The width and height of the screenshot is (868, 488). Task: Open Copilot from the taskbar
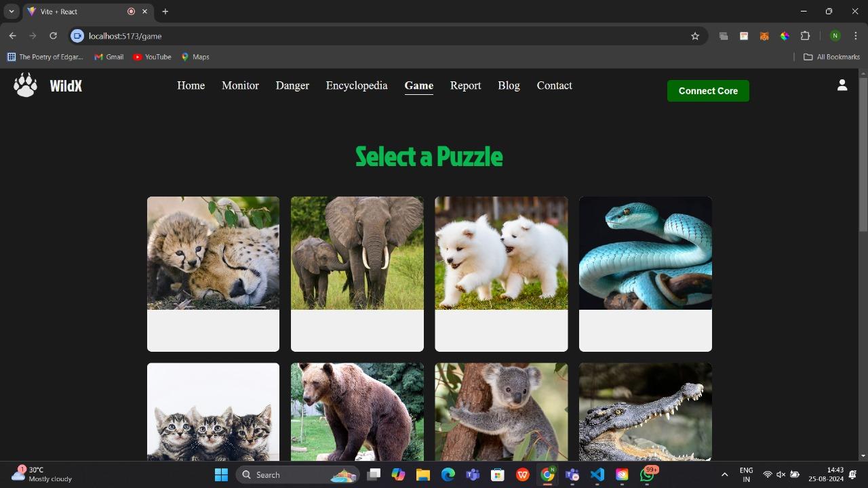(x=398, y=474)
